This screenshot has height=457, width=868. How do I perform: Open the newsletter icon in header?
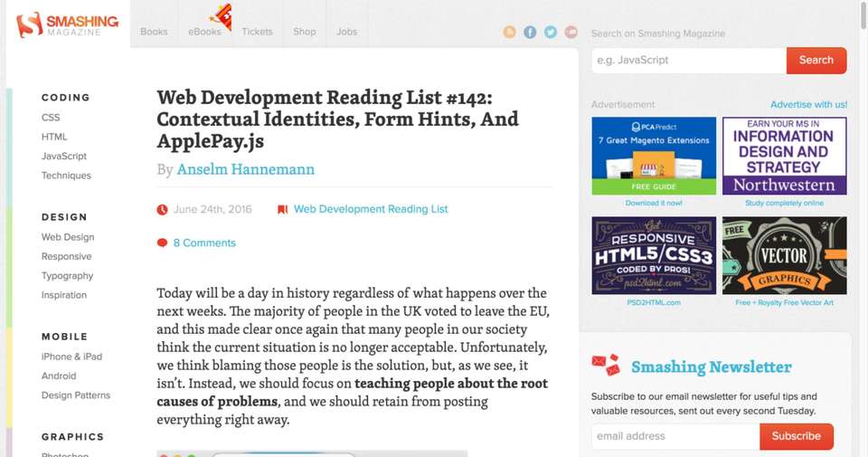pos(571,32)
